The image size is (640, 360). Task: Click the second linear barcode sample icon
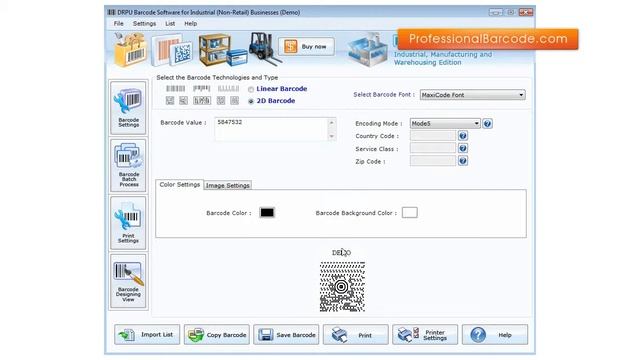point(202,89)
